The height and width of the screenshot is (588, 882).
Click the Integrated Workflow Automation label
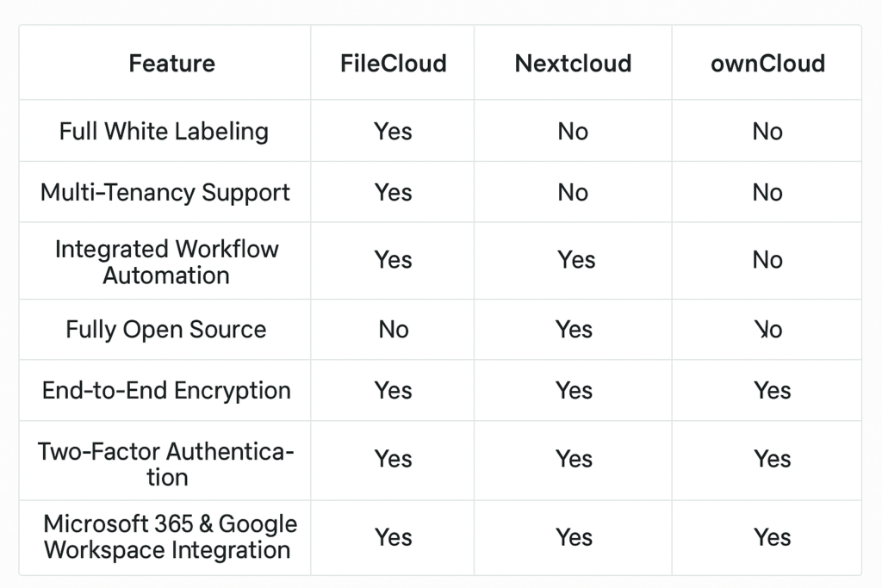click(166, 262)
